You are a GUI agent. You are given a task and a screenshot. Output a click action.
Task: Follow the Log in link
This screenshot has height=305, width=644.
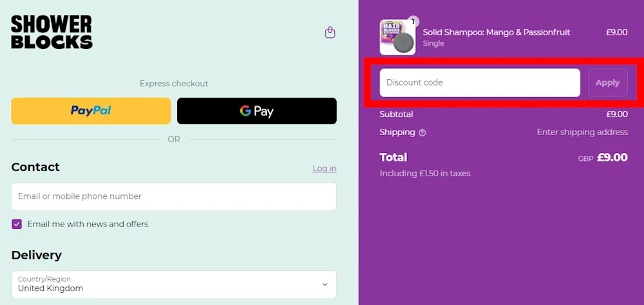[x=325, y=169]
